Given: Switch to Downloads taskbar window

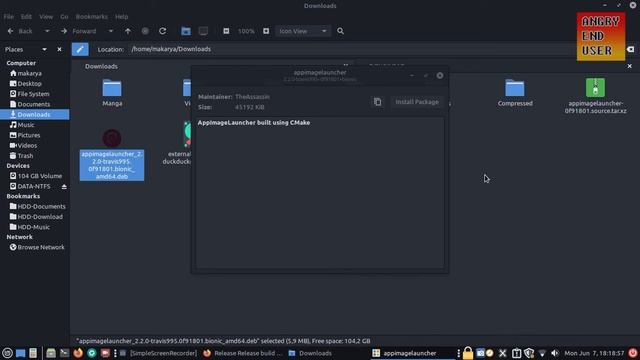Looking at the screenshot, I should 310,353.
